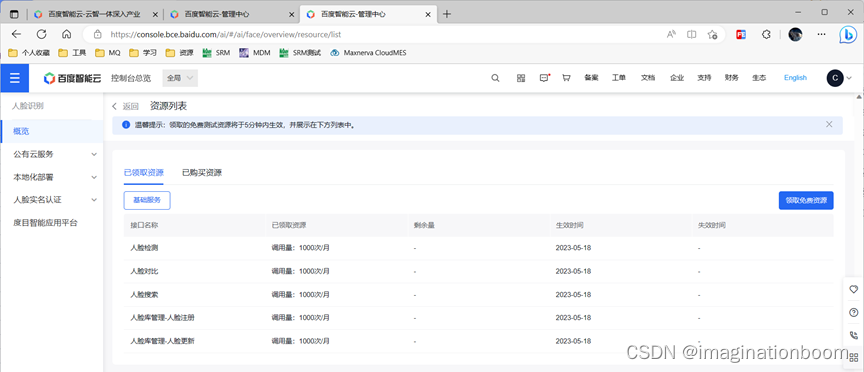Switch to browser tab 百度智能云-云智一体深入产业

tap(95, 14)
